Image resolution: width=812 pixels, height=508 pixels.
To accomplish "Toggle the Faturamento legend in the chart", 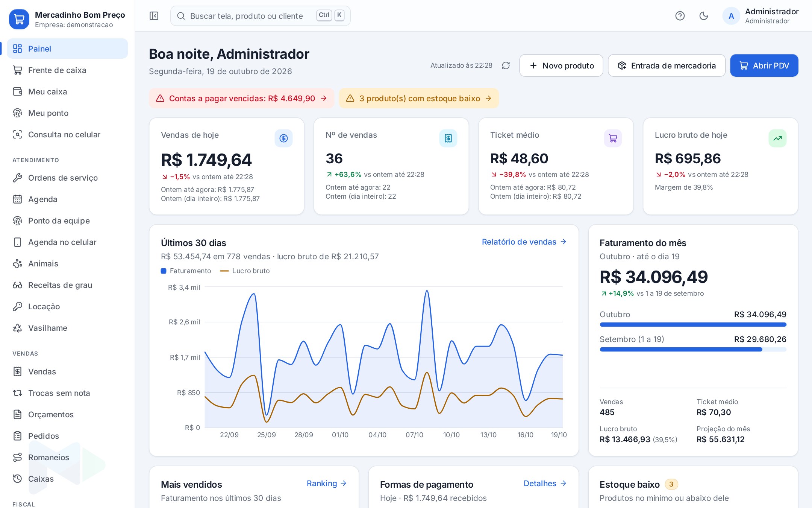I will pyautogui.click(x=186, y=271).
